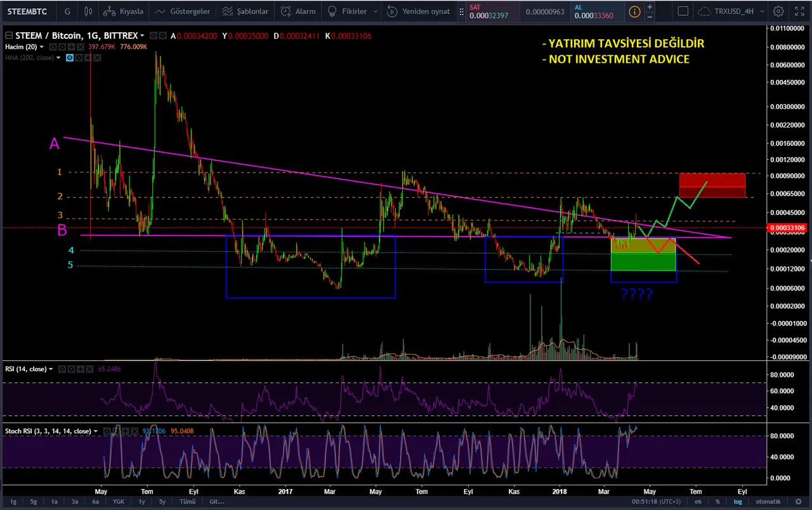This screenshot has width=812, height=510.
Task: Collapse legend with minus box
Action: [x=9, y=36]
